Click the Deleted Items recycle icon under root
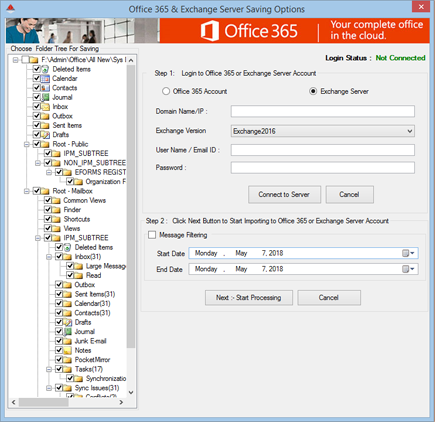The image size is (435, 422). coord(45,69)
